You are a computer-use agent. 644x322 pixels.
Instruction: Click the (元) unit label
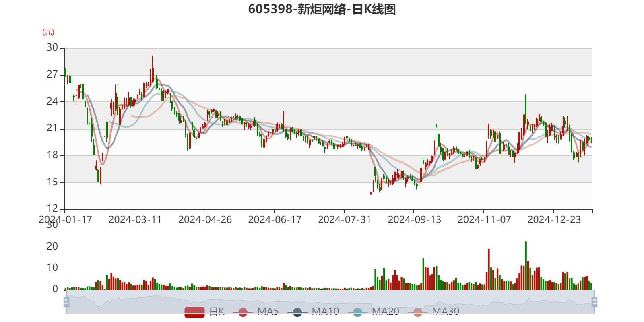(48, 32)
